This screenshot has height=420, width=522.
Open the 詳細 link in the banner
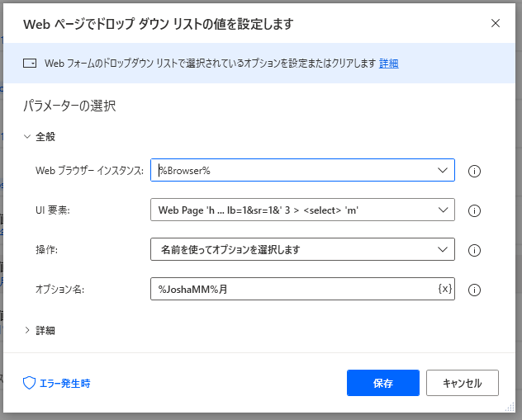pos(388,64)
